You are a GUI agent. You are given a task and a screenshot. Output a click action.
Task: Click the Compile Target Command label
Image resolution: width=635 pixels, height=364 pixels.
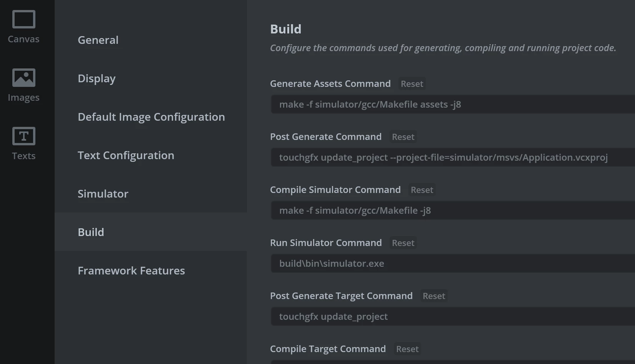click(328, 349)
